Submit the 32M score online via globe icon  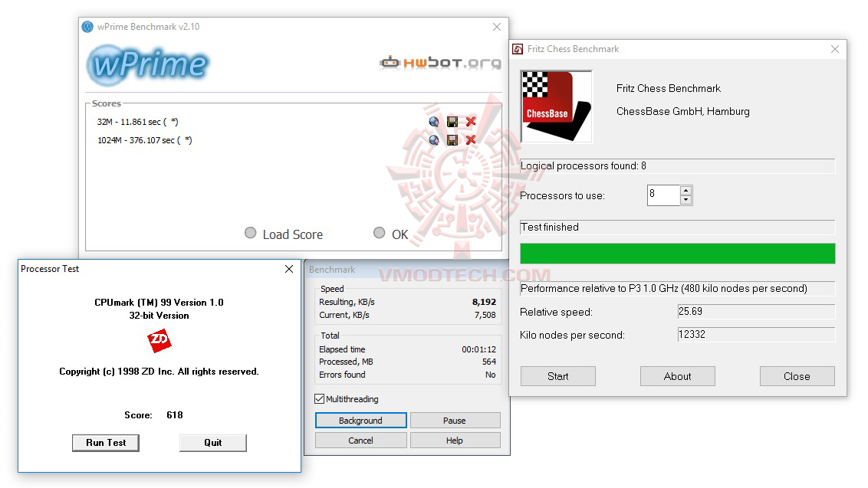click(433, 122)
